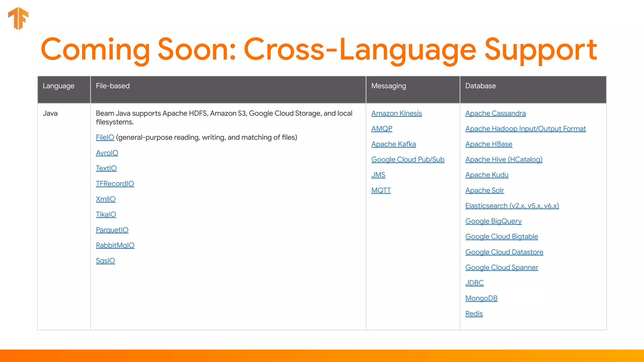
Task: Follow the JMS link
Action: (x=378, y=175)
